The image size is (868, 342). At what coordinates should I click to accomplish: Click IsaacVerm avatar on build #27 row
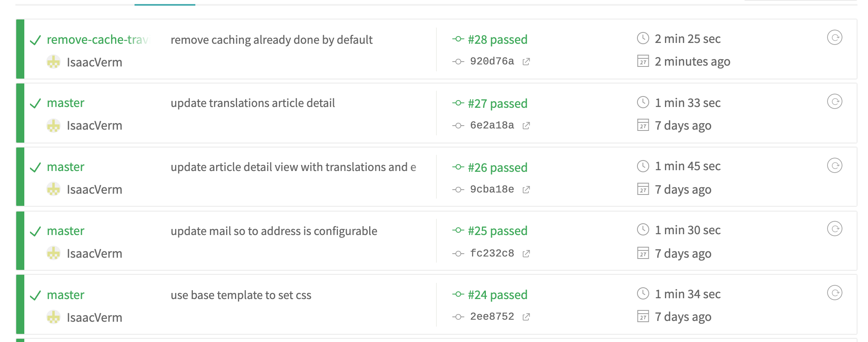pos(53,126)
